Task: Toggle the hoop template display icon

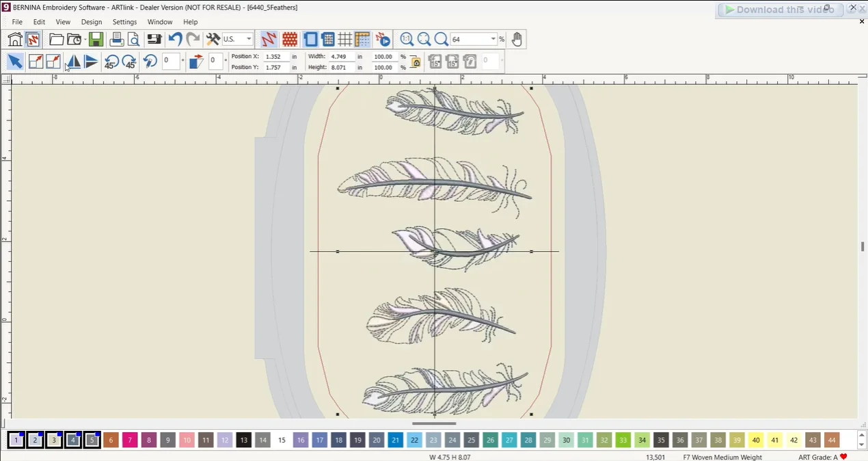Action: 328,39
